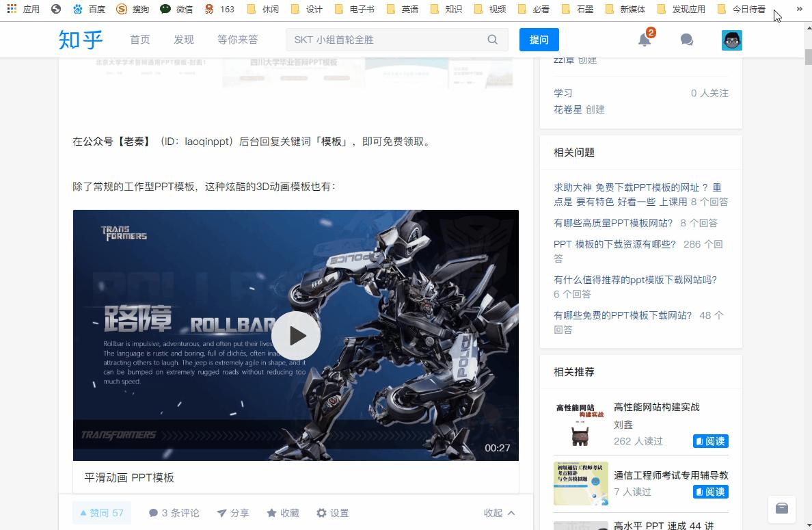
Task: Open the 休闲 bookmark folder
Action: pos(263,9)
